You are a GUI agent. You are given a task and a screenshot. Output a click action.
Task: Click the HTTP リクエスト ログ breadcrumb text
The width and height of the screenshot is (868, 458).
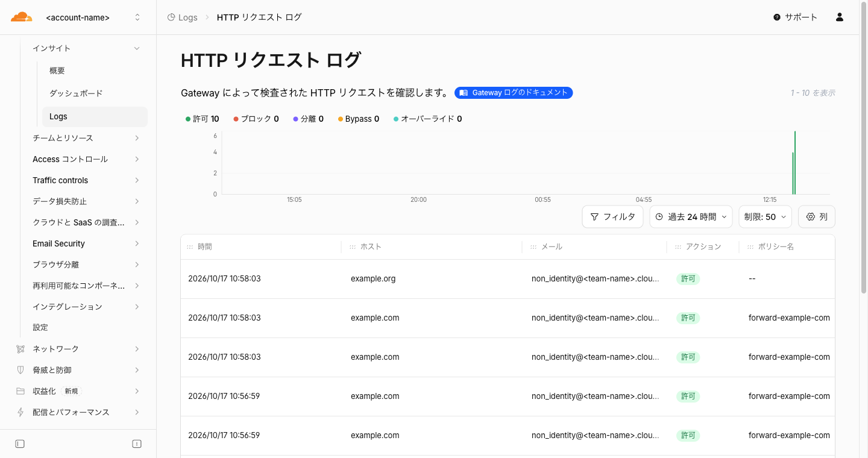click(x=259, y=17)
